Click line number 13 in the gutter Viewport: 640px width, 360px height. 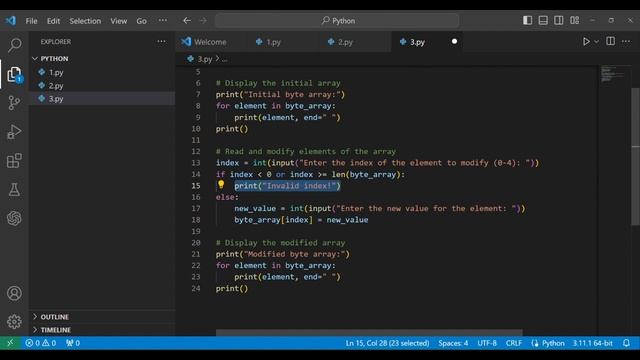196,163
